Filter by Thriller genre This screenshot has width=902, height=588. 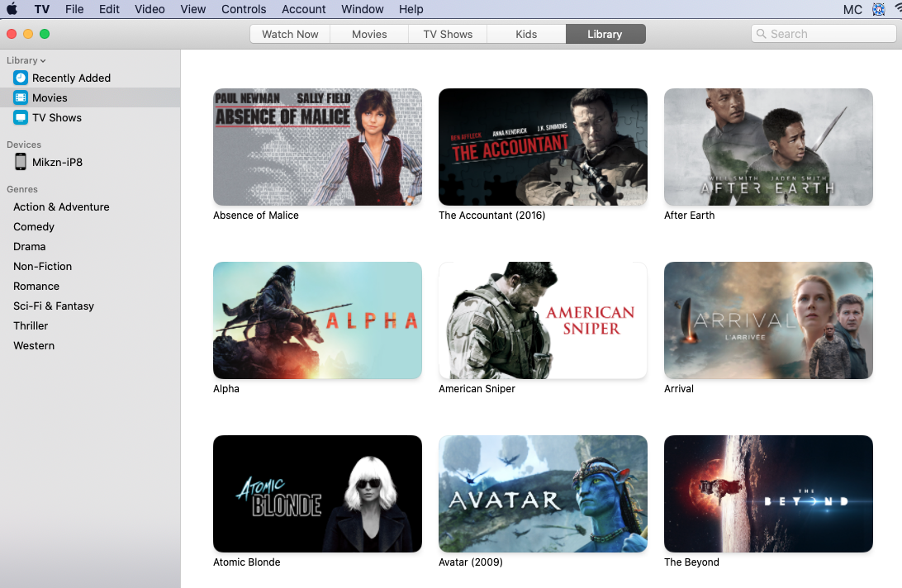[x=31, y=325]
